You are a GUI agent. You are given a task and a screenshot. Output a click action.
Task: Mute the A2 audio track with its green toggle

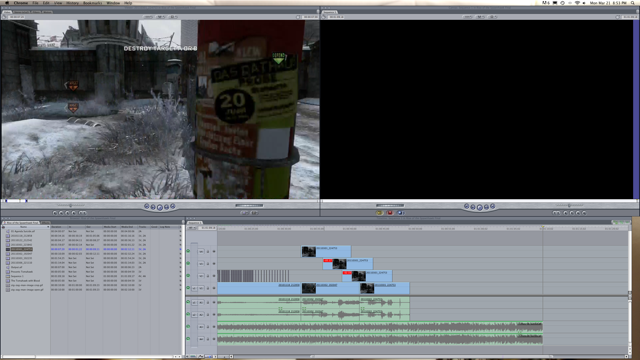point(189,314)
